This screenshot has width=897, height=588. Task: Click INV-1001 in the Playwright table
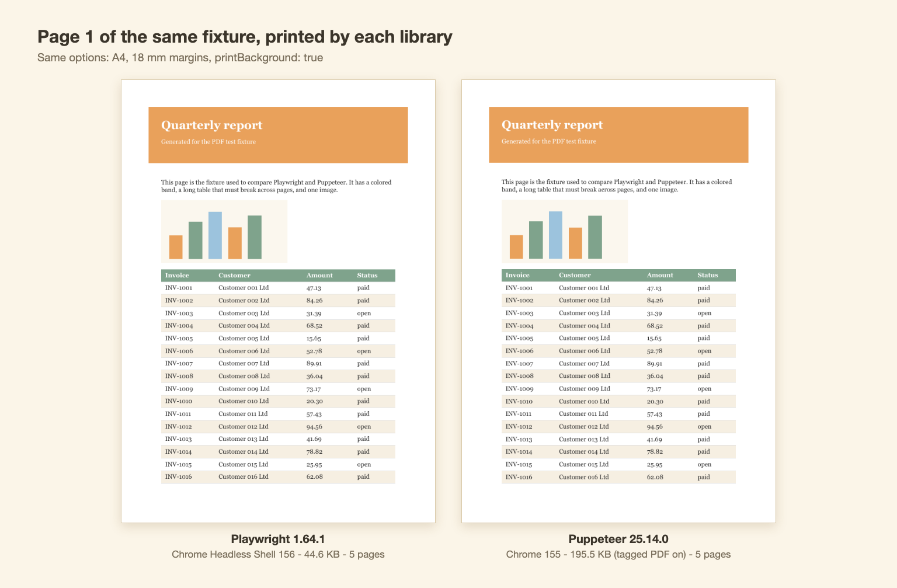178,288
